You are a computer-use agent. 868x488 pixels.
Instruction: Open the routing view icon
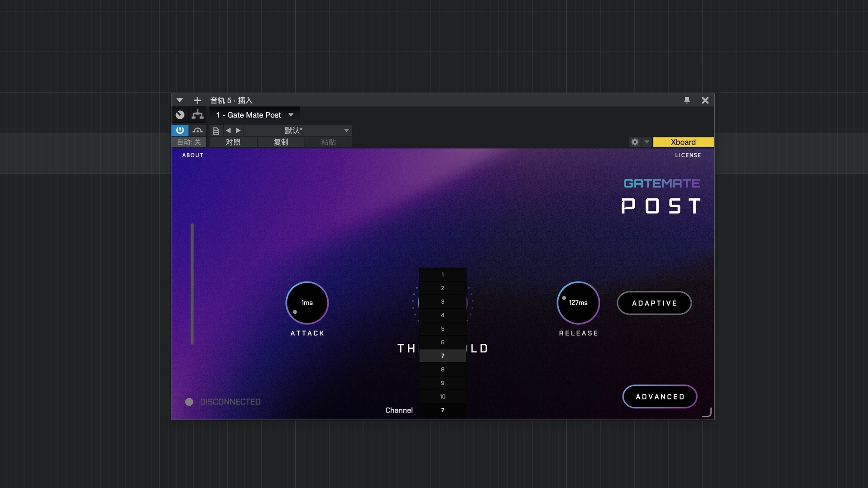click(198, 115)
